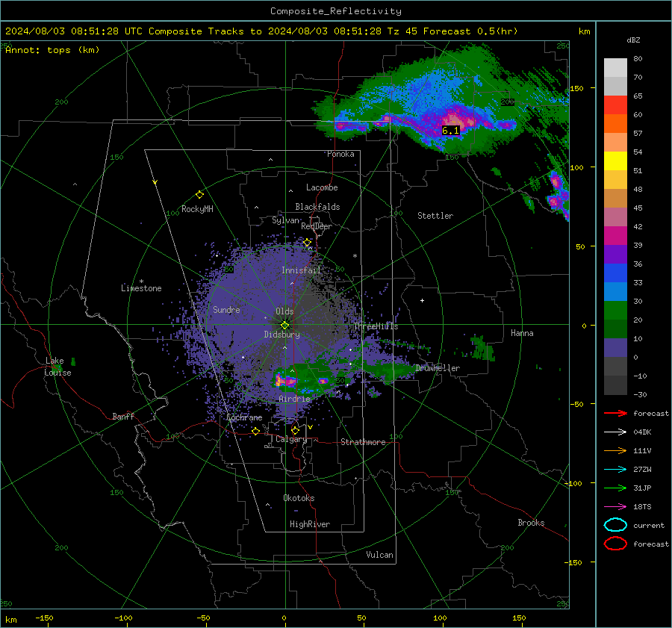Image resolution: width=672 pixels, height=628 pixels.
Task: Click the timestamp header text
Action: 261,31
